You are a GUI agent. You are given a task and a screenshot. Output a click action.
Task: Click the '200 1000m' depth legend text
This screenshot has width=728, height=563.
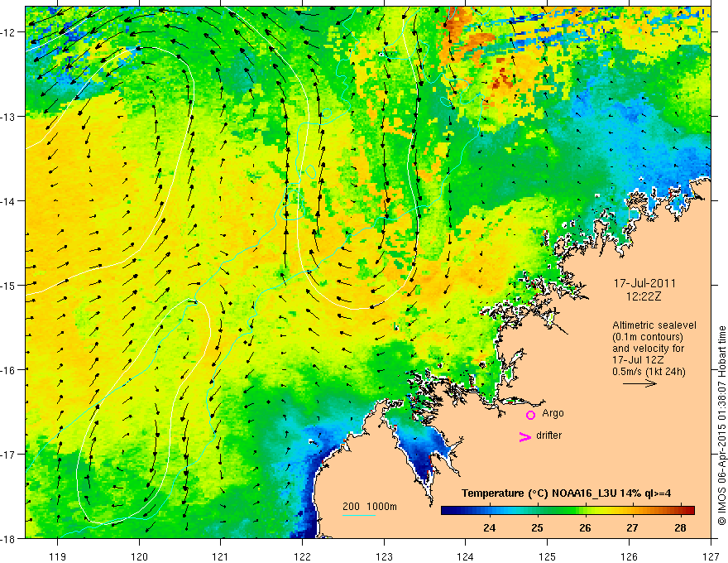(370, 507)
